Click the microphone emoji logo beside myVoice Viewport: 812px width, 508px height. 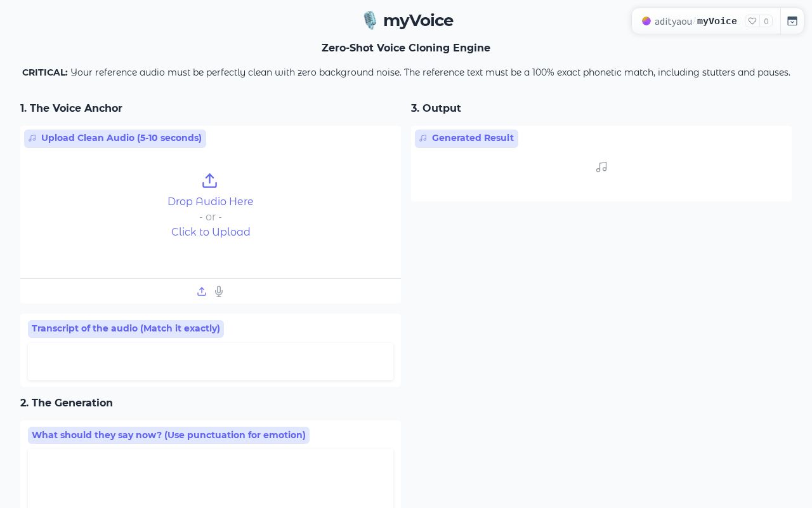point(370,20)
